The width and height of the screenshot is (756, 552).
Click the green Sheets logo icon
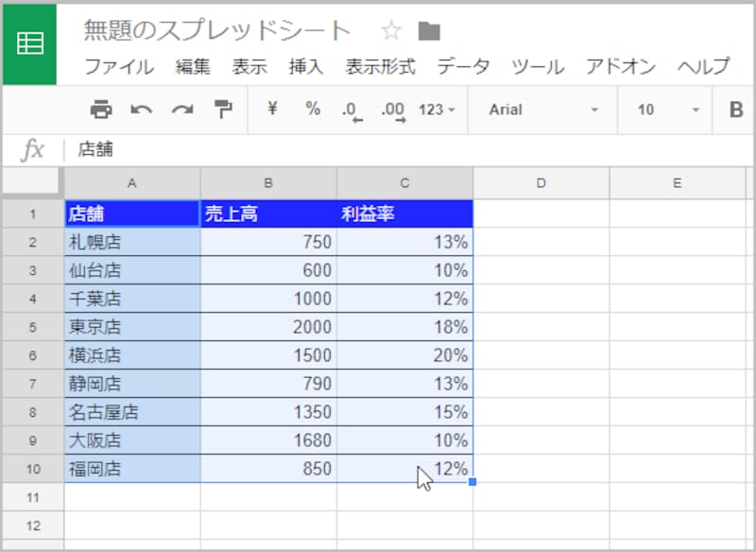coord(30,41)
